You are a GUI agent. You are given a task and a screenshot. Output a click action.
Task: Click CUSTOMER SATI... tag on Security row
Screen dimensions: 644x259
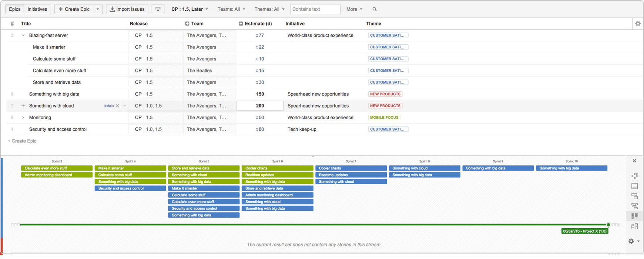388,129
